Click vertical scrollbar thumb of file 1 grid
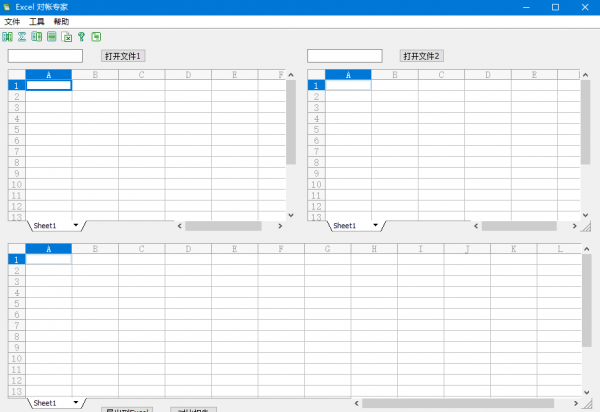 [x=291, y=122]
